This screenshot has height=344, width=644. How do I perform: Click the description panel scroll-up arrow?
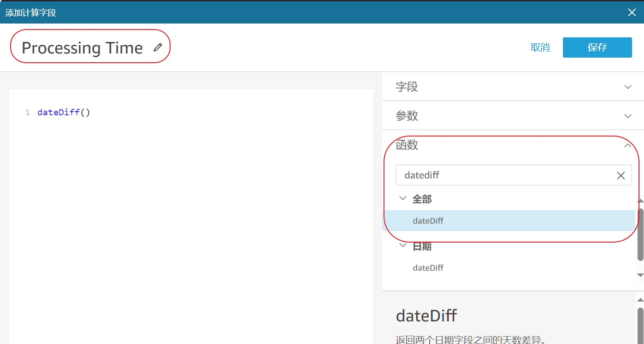click(x=640, y=300)
